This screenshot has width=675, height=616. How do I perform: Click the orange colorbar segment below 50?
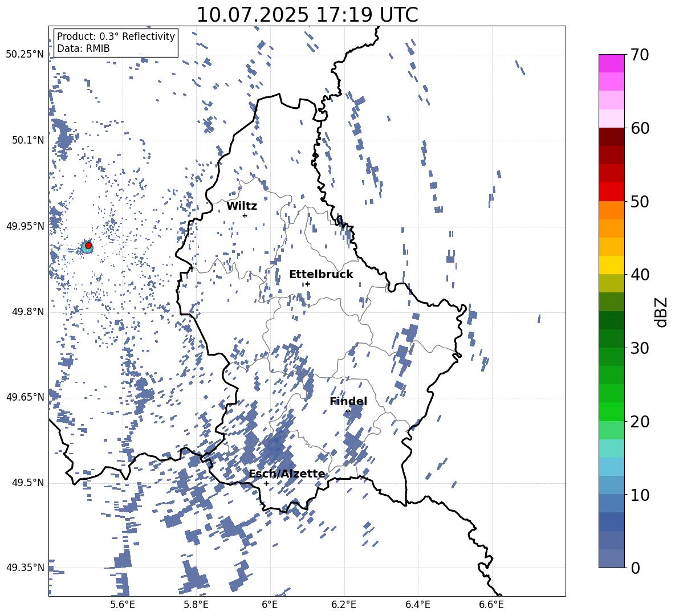[612, 210]
